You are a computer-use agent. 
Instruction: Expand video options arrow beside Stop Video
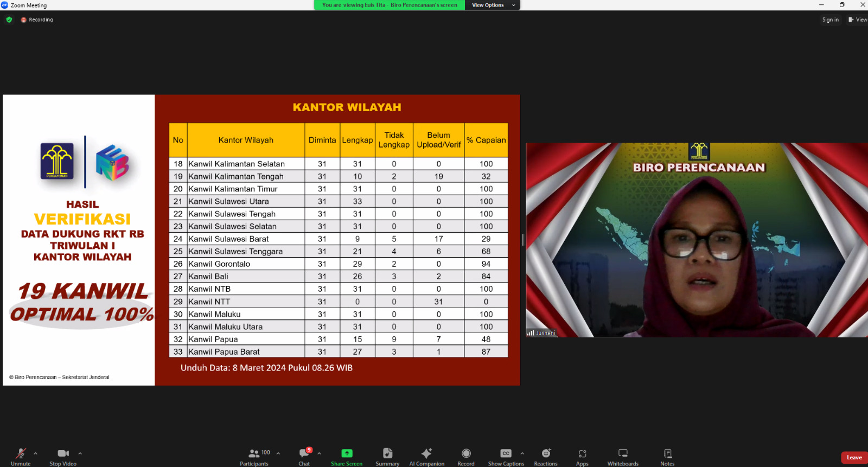80,453
